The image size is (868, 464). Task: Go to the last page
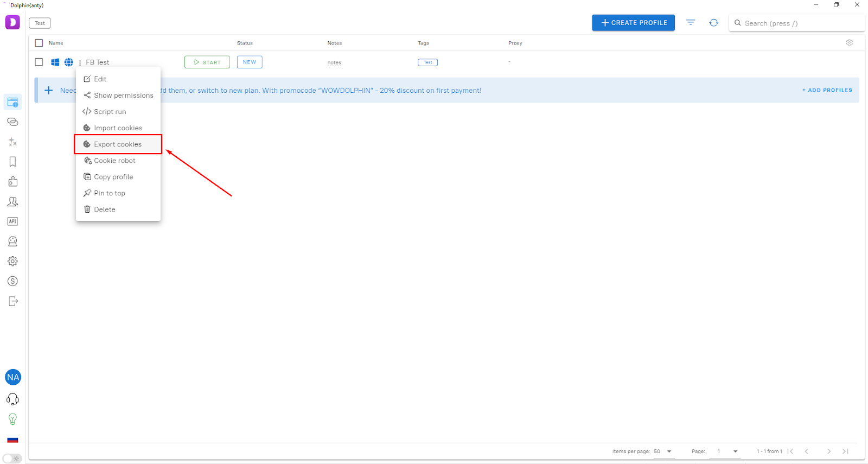pos(845,452)
